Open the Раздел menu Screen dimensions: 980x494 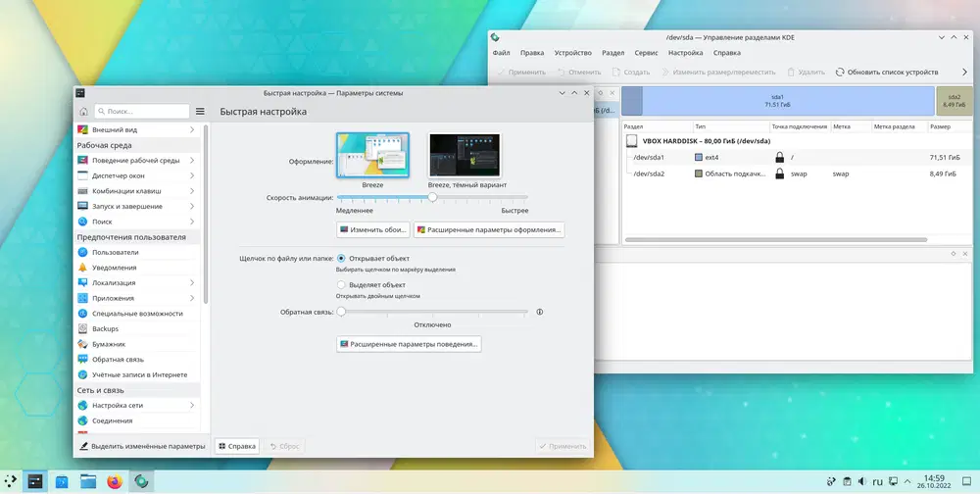click(x=613, y=53)
